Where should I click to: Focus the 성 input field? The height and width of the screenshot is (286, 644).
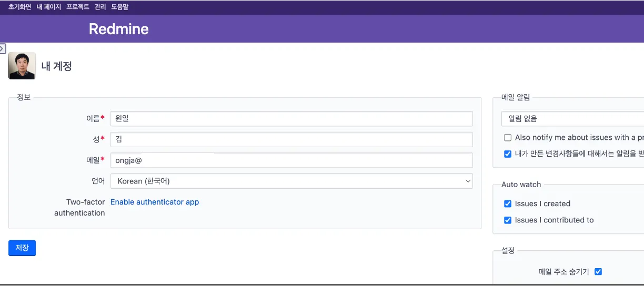pos(291,139)
